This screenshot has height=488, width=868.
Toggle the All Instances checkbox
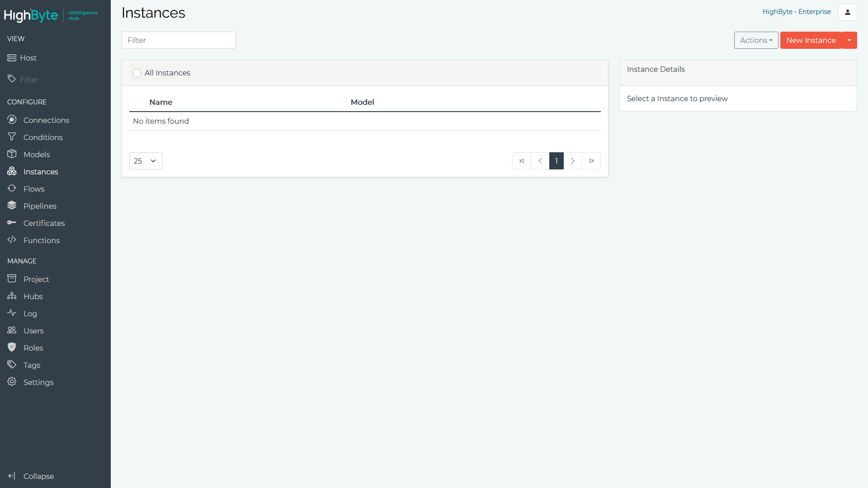[x=137, y=73]
